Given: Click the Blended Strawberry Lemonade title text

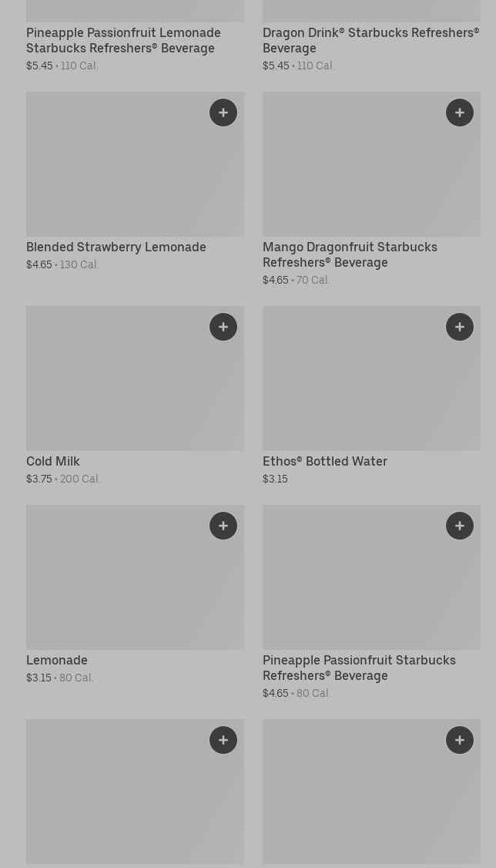Looking at the screenshot, I should pos(116,247).
